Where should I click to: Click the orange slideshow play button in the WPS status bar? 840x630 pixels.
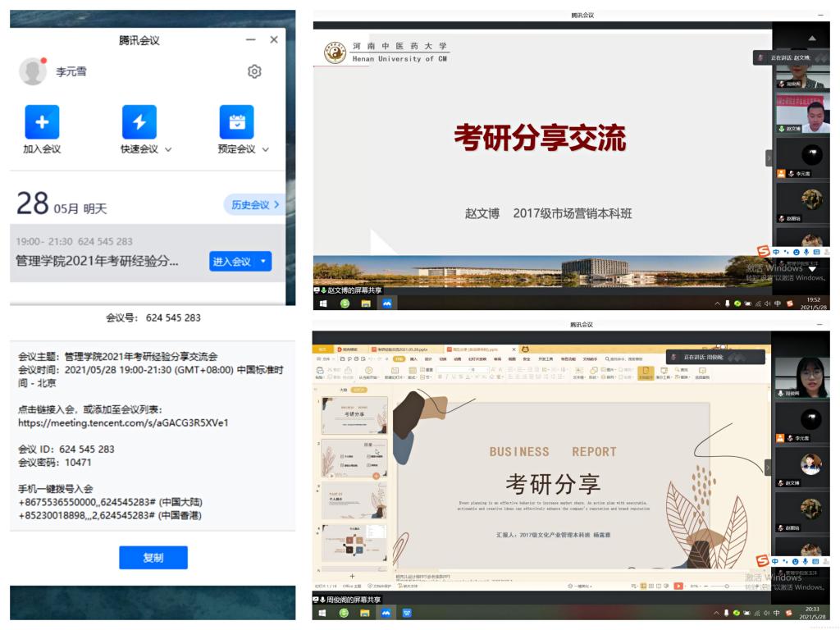[x=678, y=586]
